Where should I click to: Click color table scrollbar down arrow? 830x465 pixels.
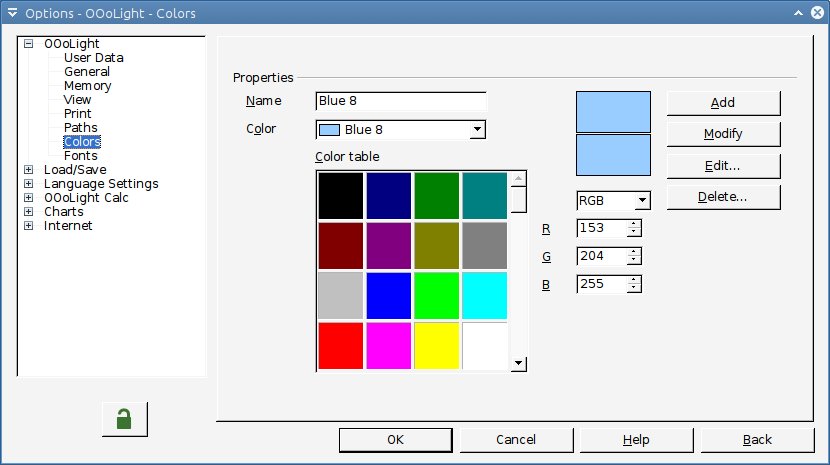(518, 363)
